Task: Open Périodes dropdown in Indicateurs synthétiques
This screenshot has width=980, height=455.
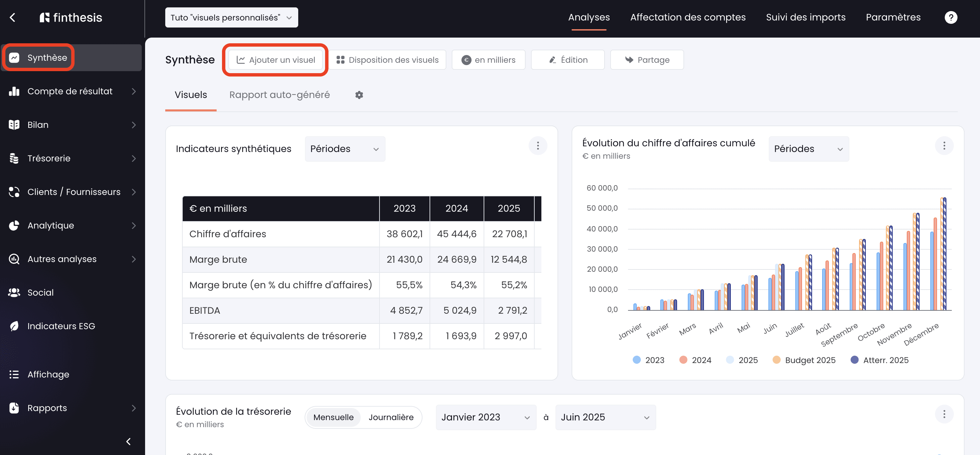Action: click(345, 149)
